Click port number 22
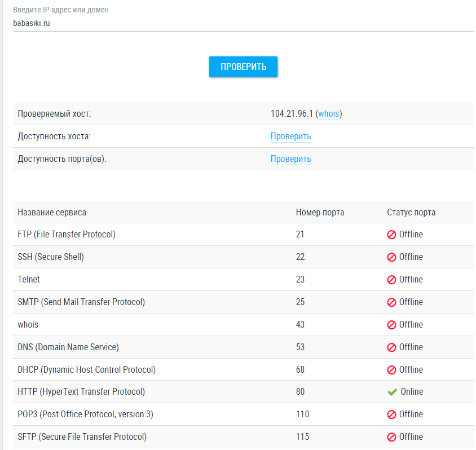The height and width of the screenshot is (450, 476). point(300,257)
